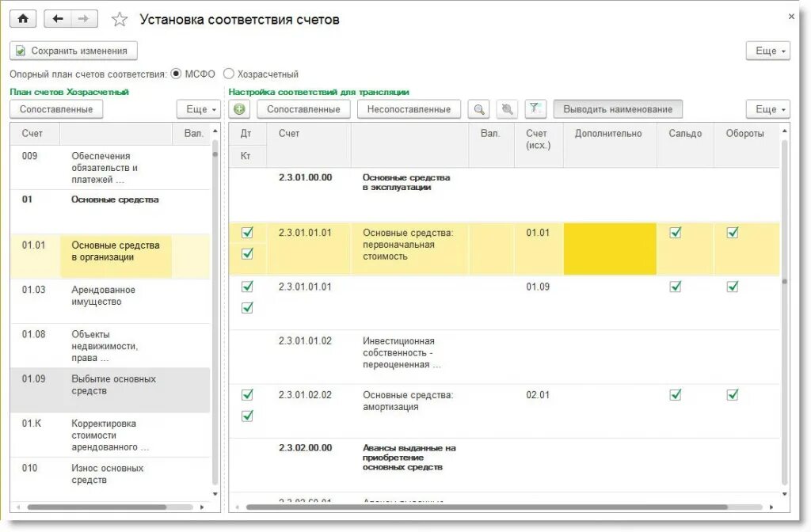The width and height of the screenshot is (811, 532).
Task: Open the left panel Еще dropdown
Action: 198,108
